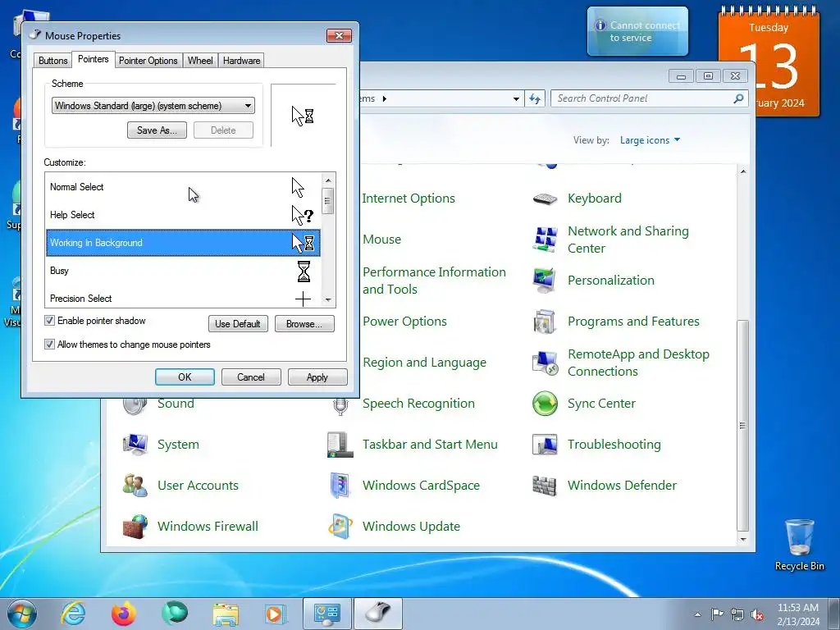Switch to Control Panel taskbar button

(x=326, y=614)
